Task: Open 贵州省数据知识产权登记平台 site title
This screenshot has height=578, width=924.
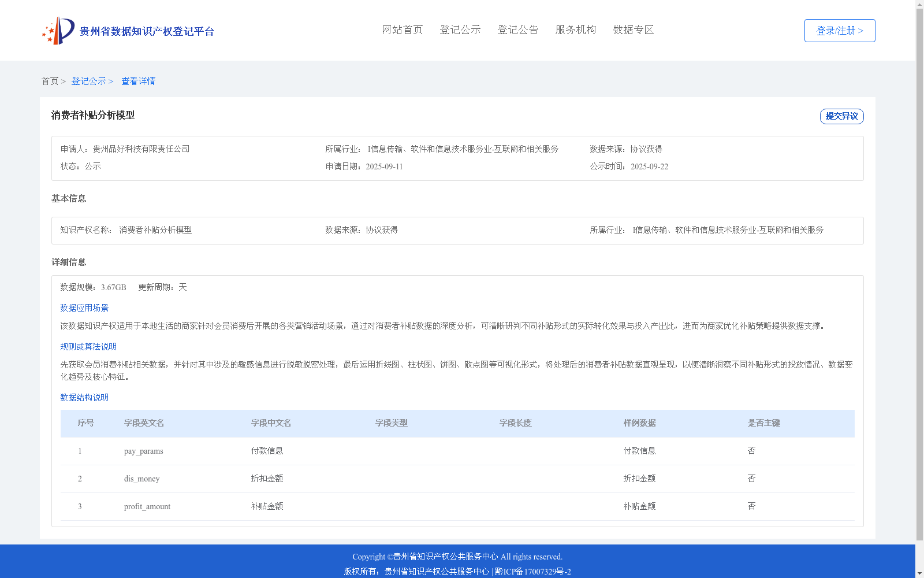Action: pyautogui.click(x=147, y=31)
